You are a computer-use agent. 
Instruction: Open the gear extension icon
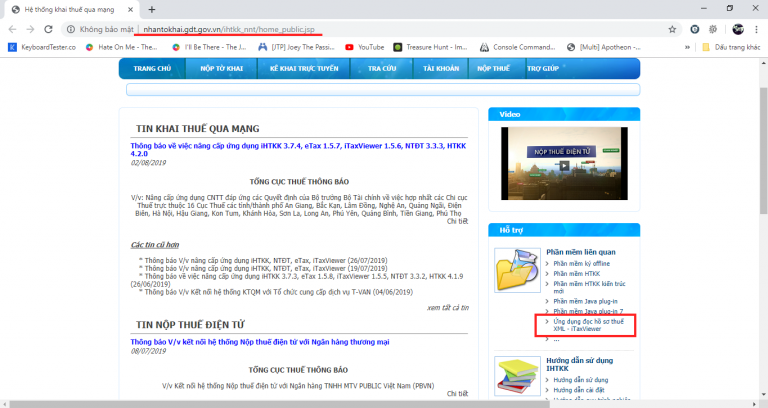(x=713, y=29)
